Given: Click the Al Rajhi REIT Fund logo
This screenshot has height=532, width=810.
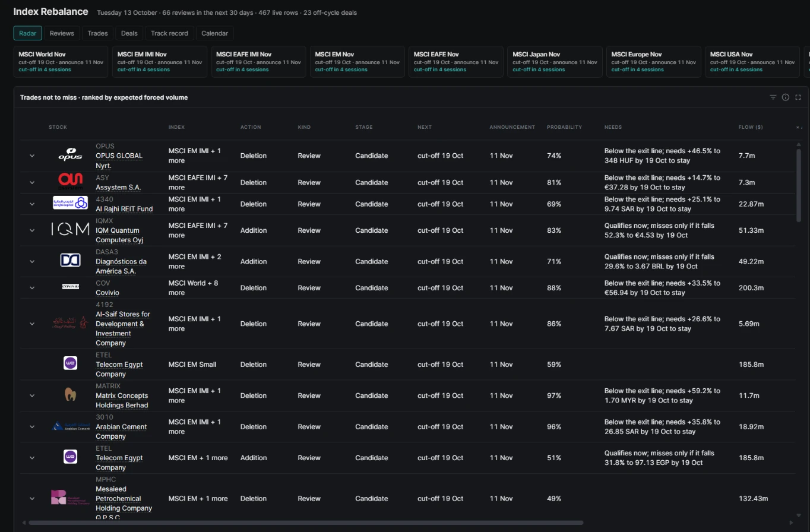Looking at the screenshot, I should pyautogui.click(x=70, y=204).
